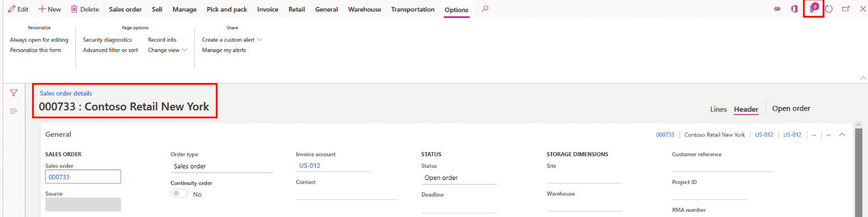The height and width of the screenshot is (217, 868).
Task: Click the Sales order details link
Action: pos(66,93)
